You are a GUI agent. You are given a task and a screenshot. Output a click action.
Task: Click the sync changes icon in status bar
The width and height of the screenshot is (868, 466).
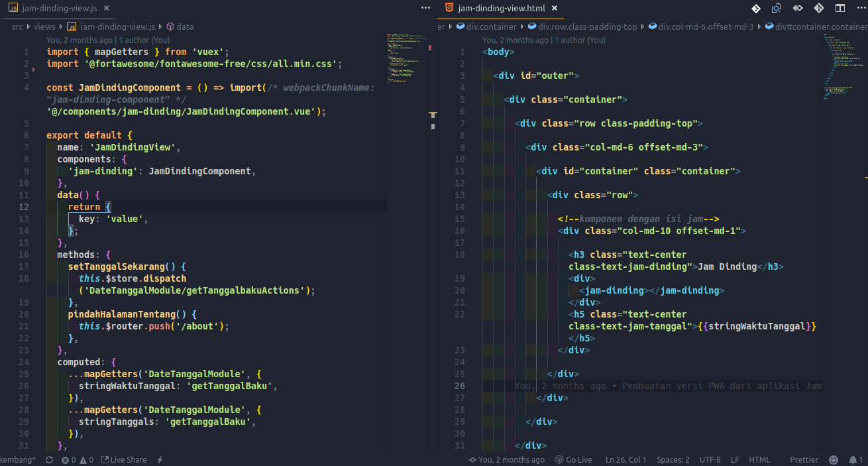(x=50, y=459)
